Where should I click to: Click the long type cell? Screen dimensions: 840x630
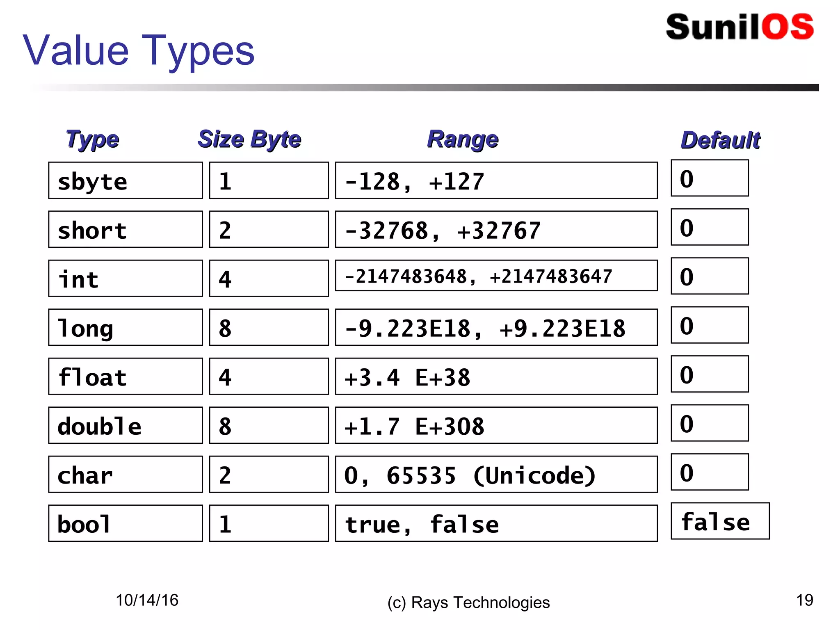125,327
